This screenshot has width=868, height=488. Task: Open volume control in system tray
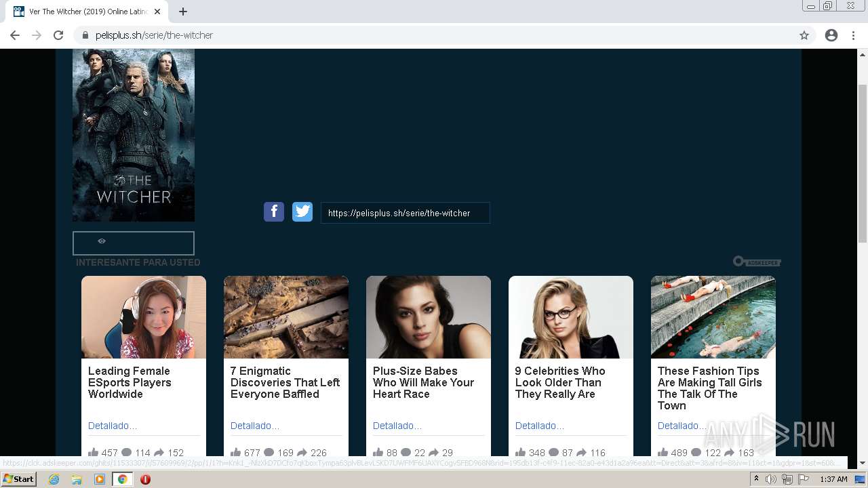point(771,479)
